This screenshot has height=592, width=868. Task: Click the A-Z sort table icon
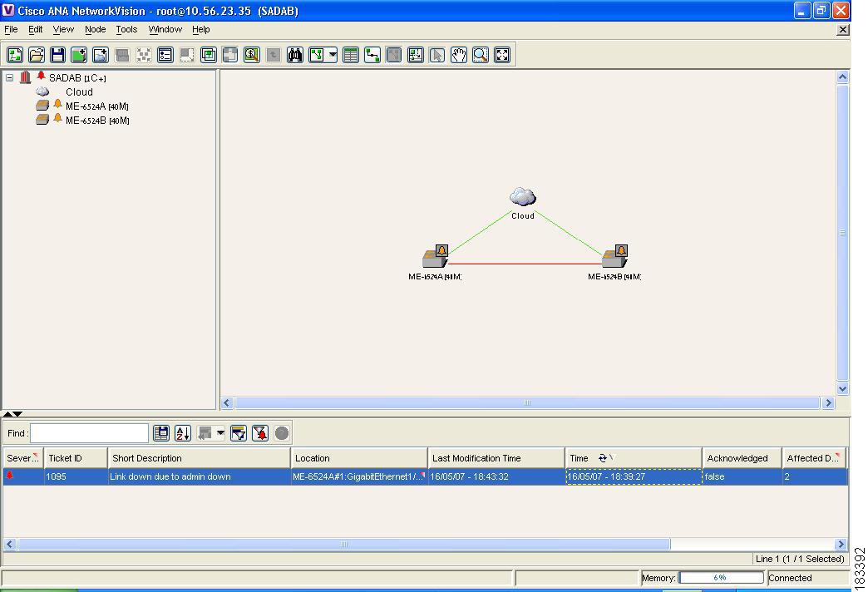tap(183, 433)
